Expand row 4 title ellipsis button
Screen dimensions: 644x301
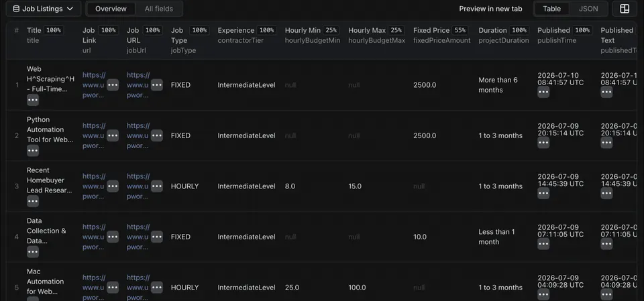(33, 251)
